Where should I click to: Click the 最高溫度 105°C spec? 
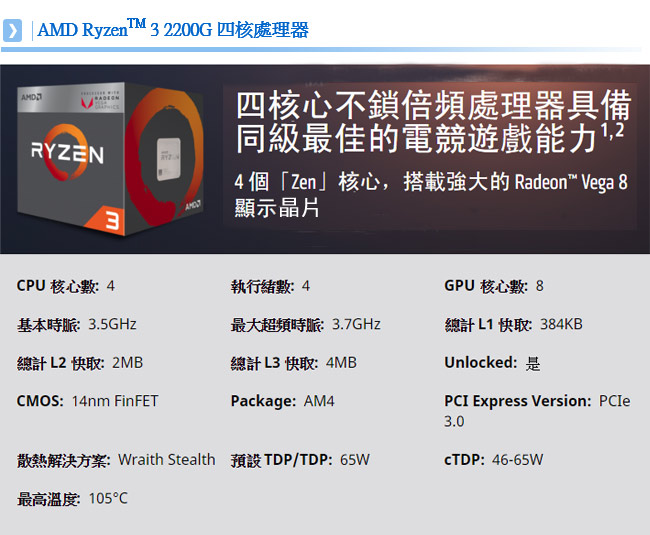pyautogui.click(x=72, y=499)
